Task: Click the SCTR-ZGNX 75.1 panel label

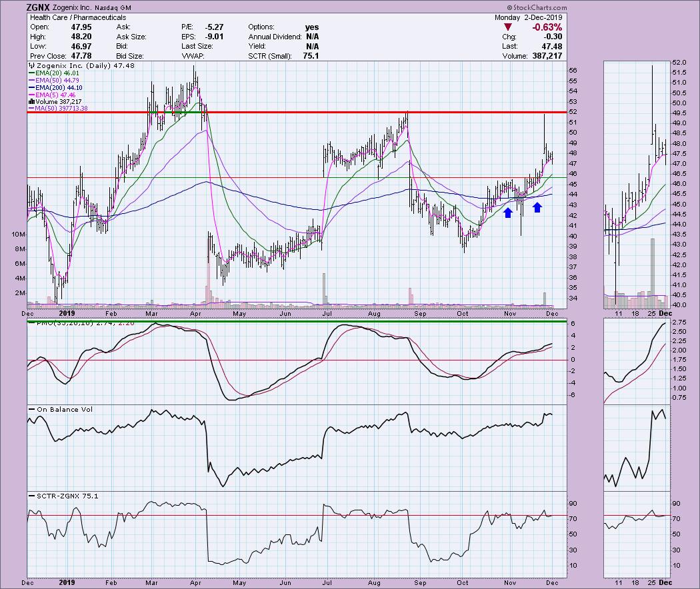Action: click(x=63, y=496)
